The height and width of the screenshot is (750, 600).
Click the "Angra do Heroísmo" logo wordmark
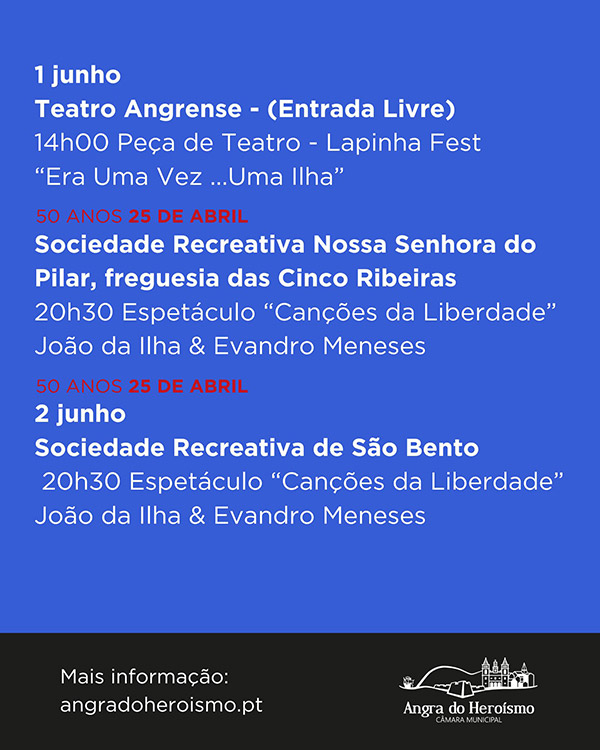(x=468, y=708)
